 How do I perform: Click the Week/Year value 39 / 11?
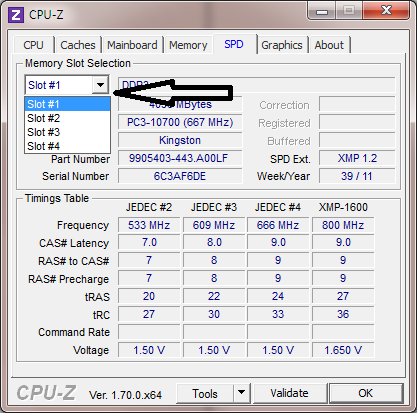coord(357,176)
